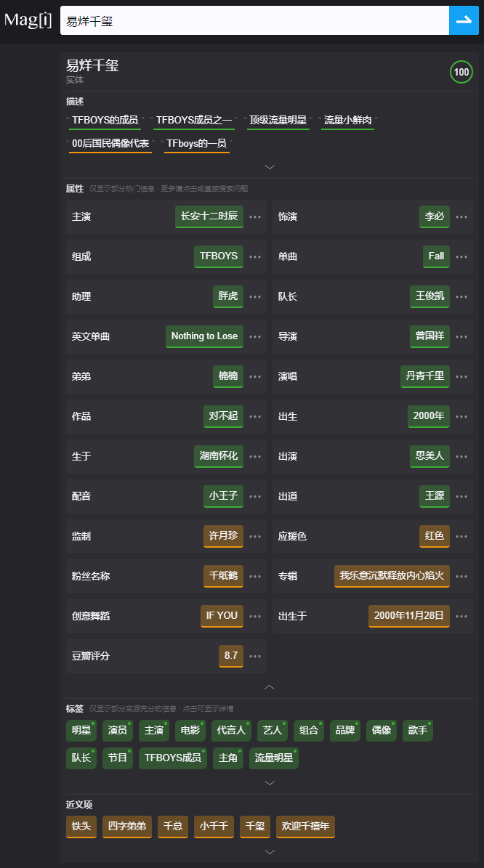This screenshot has width=484, height=868.
Task: Open more options for the 单曲 row
Action: (462, 257)
